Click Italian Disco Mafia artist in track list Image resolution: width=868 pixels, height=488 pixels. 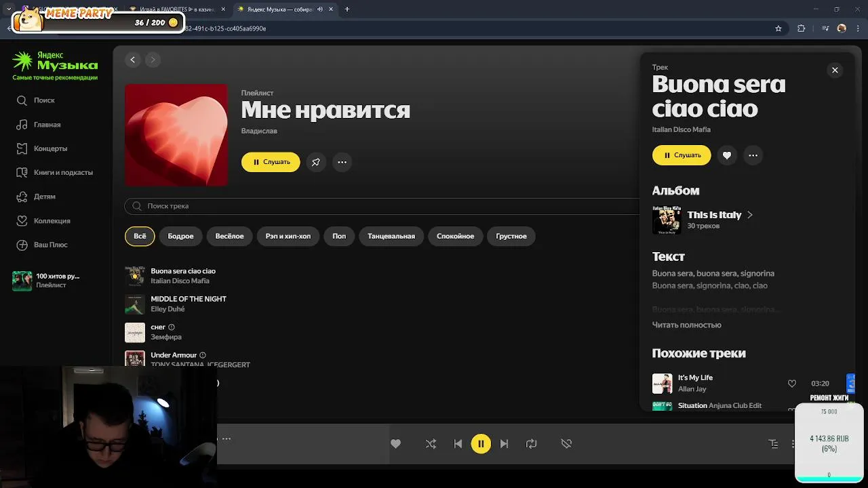pyautogui.click(x=180, y=281)
